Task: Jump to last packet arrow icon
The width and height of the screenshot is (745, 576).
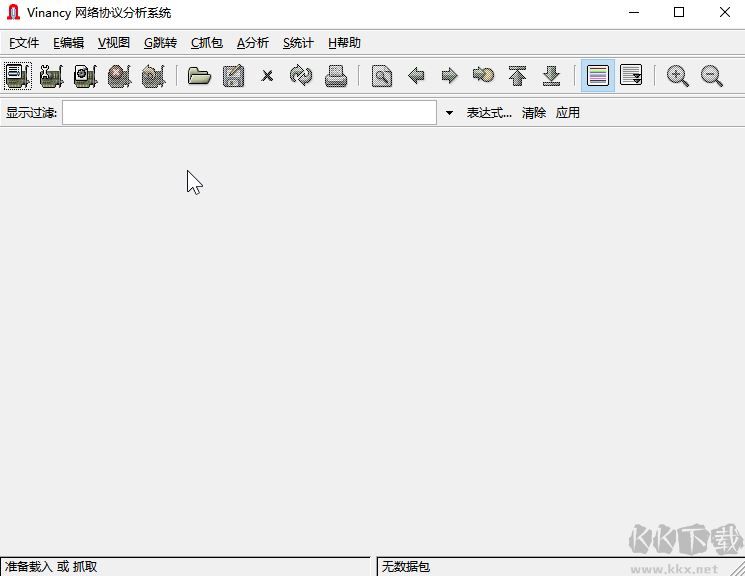Action: pos(551,76)
